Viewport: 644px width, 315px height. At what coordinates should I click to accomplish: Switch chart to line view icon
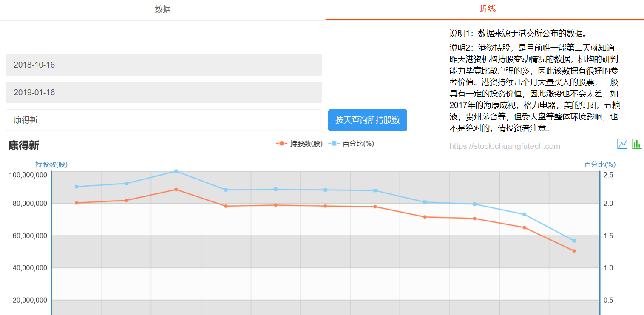pos(622,145)
